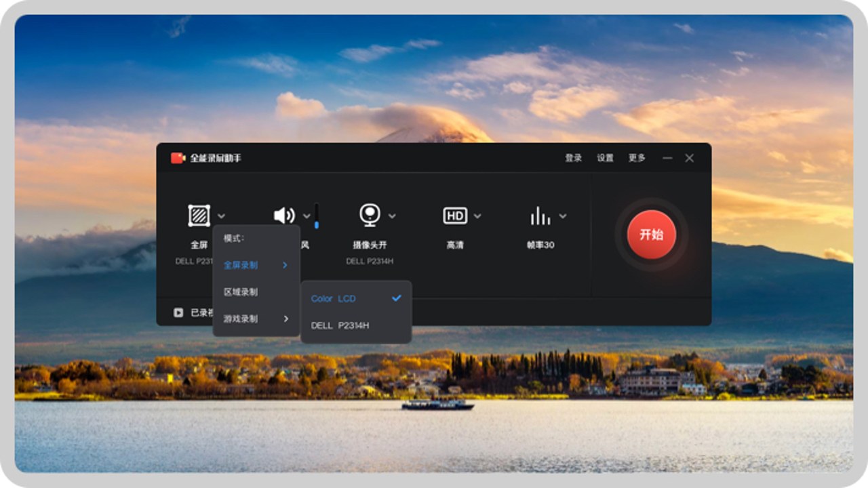Click the speaker sound icon
The width and height of the screenshot is (868, 488).
click(x=284, y=216)
